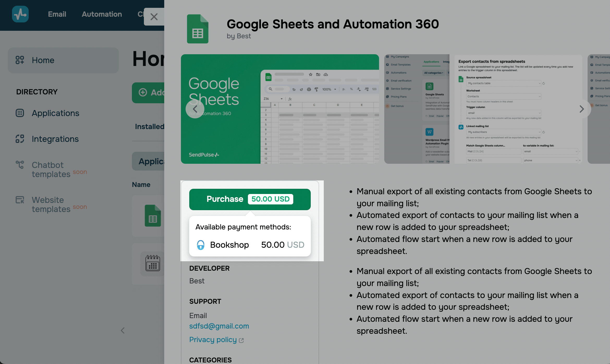Open the Export contacts screenshot
Screen dimensions: 610x364
coord(483,109)
